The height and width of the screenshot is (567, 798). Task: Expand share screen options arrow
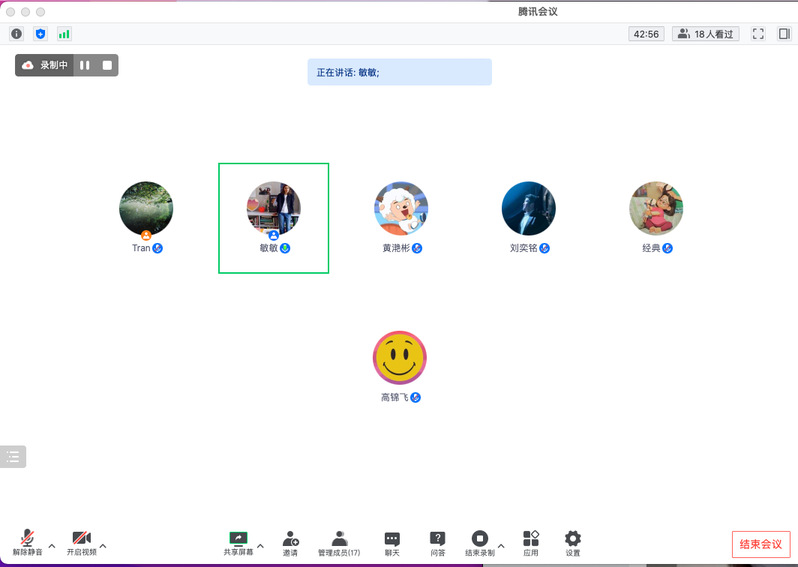[x=261, y=546]
